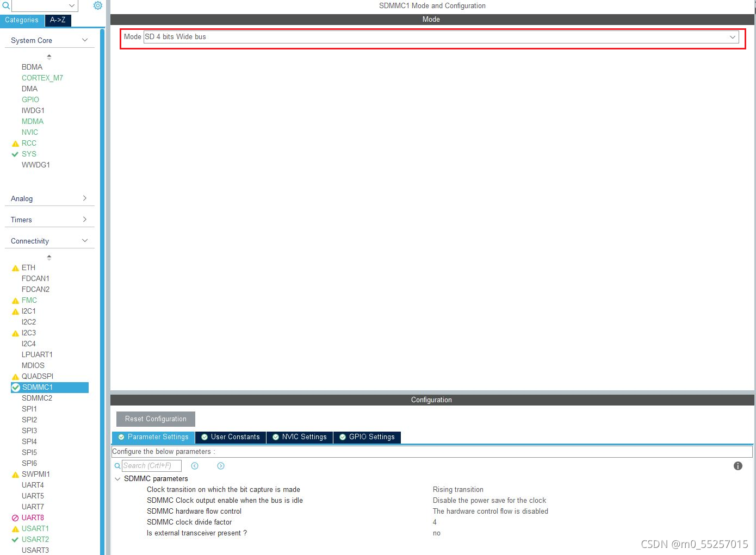Open the GPIO Settings tab

(x=367, y=437)
